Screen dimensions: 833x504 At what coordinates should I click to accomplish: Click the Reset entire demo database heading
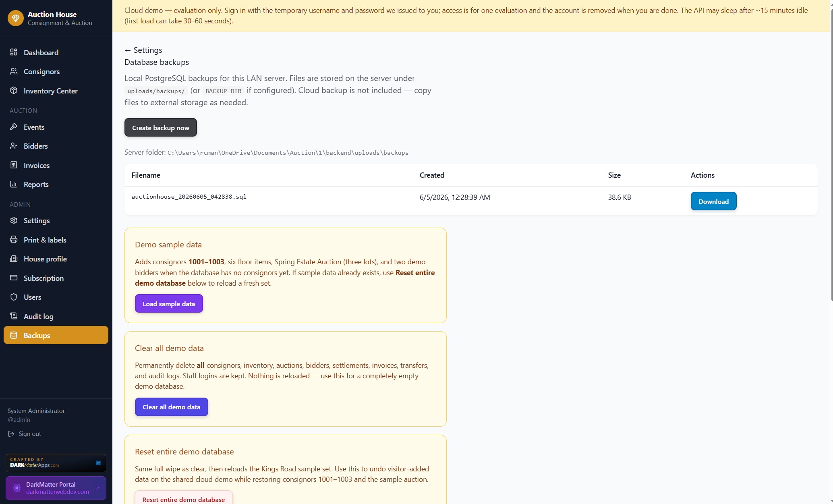[x=184, y=452]
